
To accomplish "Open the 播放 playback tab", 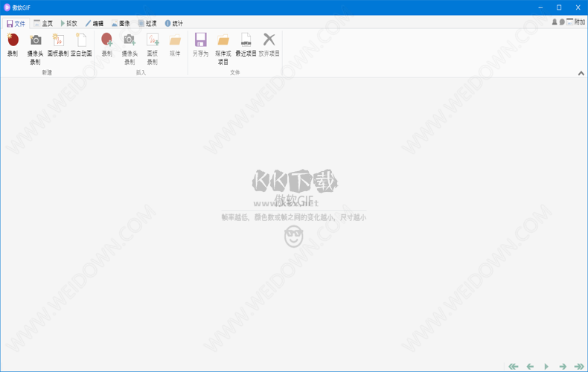I will tap(68, 24).
